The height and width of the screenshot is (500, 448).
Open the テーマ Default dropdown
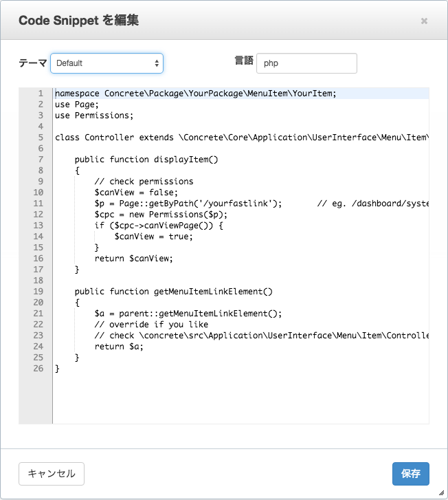[x=107, y=63]
